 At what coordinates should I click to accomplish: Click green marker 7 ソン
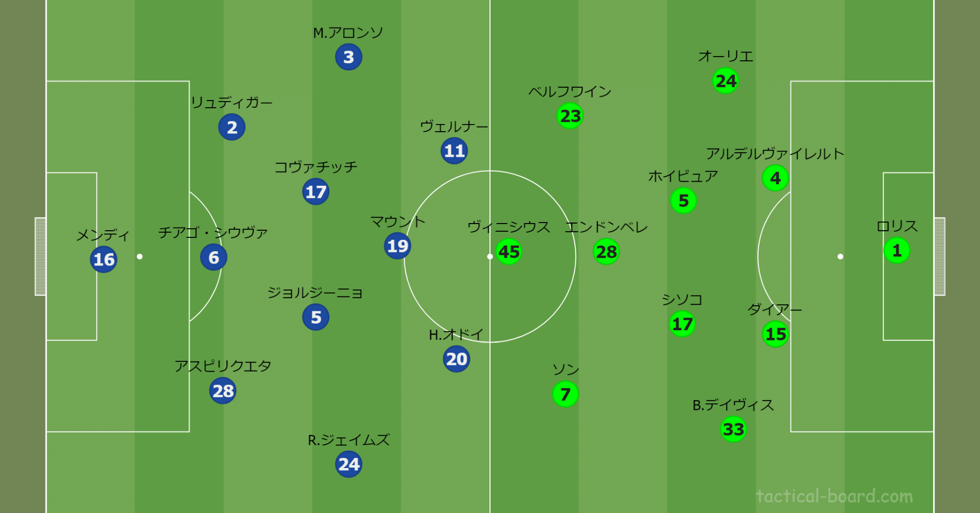[x=566, y=394]
